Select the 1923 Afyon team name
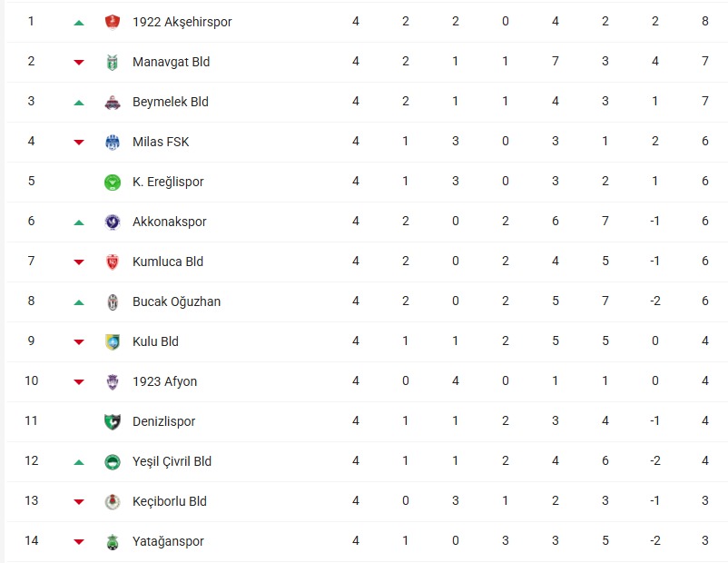Screen dimensions: 728x563 point(164,381)
